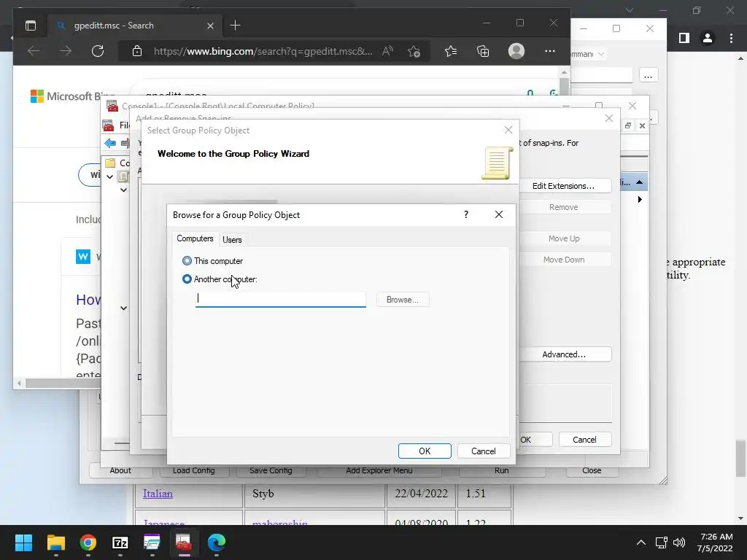Click Edge horizontal scrollbar left arrow
The height and width of the screenshot is (560, 747).
click(19, 383)
